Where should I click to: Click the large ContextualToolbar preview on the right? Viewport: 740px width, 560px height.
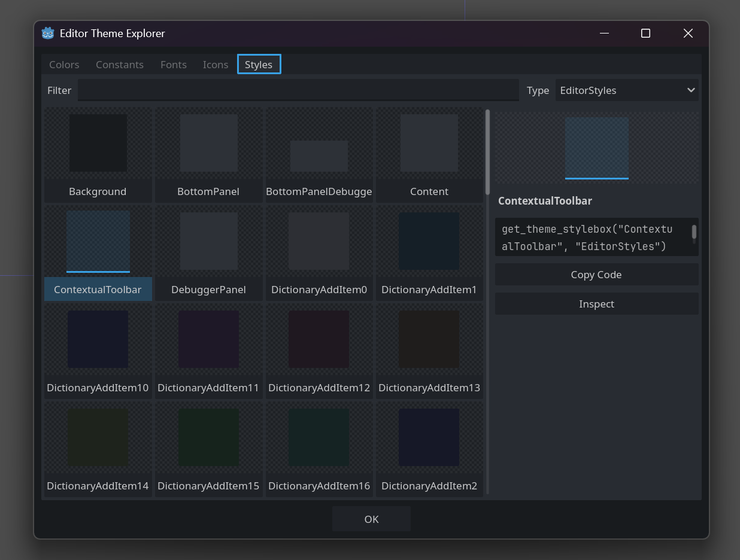[x=597, y=148]
